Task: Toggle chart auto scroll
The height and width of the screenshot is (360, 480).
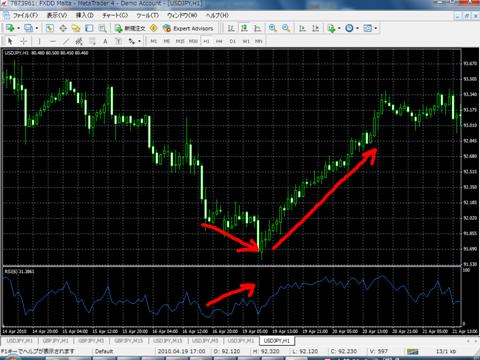Action: pyautogui.click(x=302, y=28)
